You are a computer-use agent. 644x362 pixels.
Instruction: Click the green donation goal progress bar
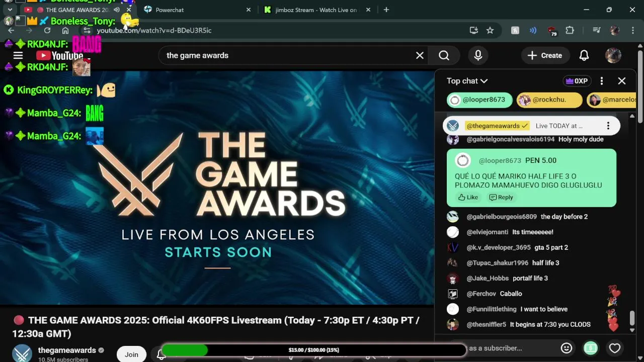coord(313,350)
